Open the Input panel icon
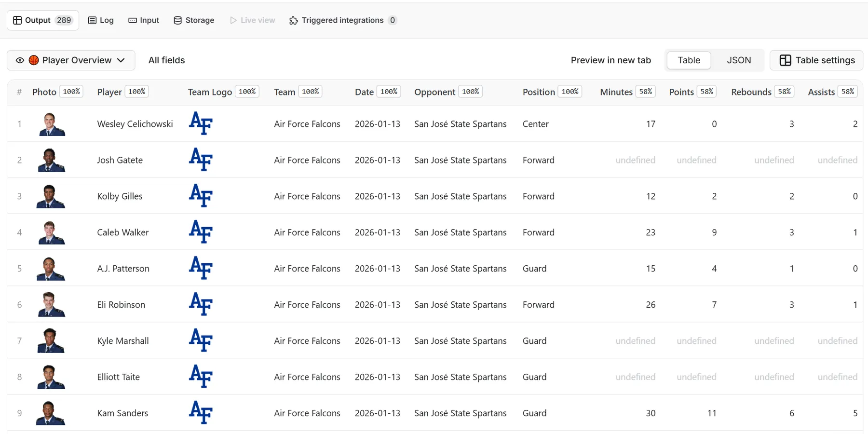The image size is (868, 434). (132, 20)
